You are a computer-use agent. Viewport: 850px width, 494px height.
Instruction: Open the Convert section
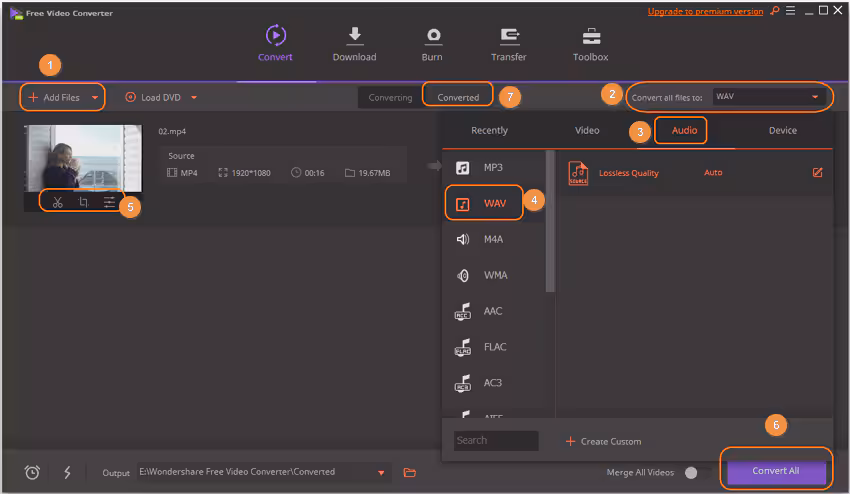275,43
